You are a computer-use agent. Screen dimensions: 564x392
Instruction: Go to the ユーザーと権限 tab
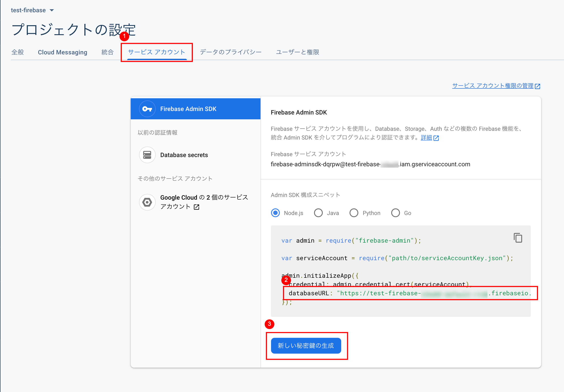click(298, 52)
